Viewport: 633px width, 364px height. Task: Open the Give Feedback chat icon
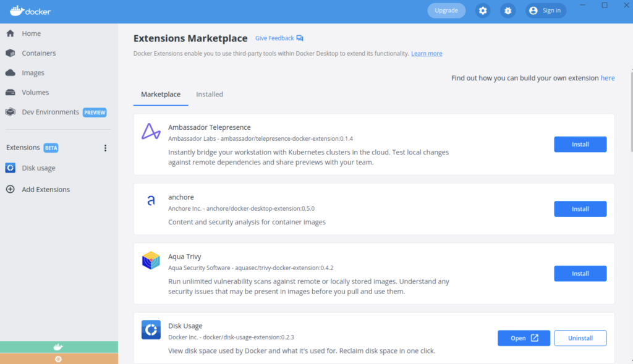[x=300, y=38]
